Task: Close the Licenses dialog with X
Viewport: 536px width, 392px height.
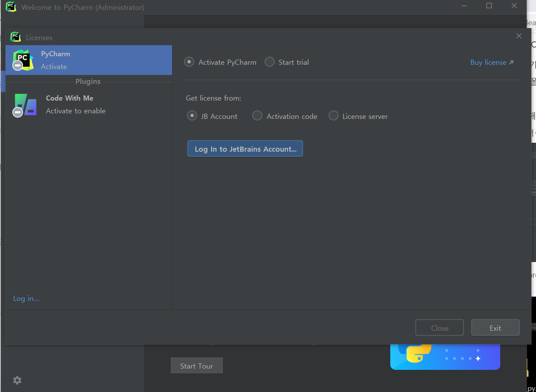Action: [519, 36]
